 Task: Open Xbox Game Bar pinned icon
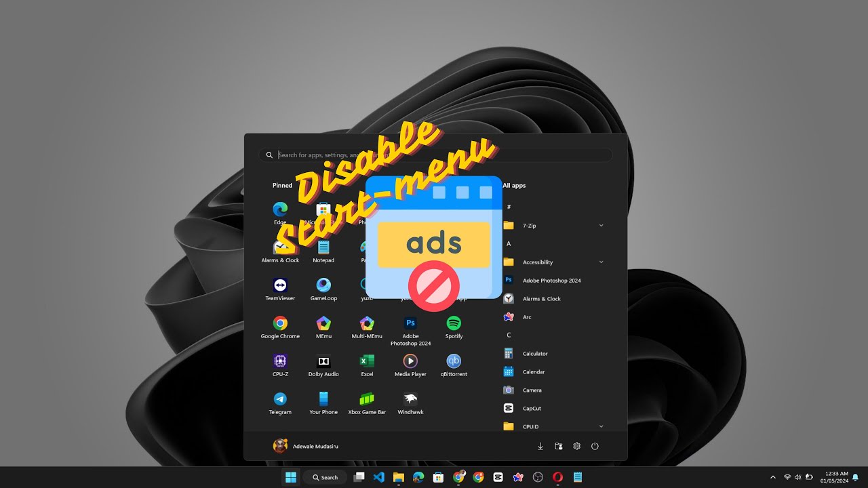coord(367,403)
